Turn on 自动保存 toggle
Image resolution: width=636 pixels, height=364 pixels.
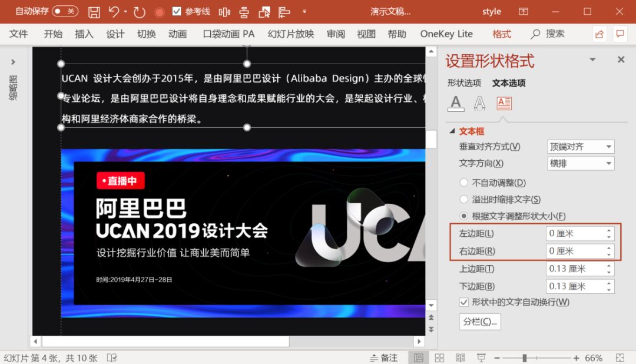tap(64, 11)
